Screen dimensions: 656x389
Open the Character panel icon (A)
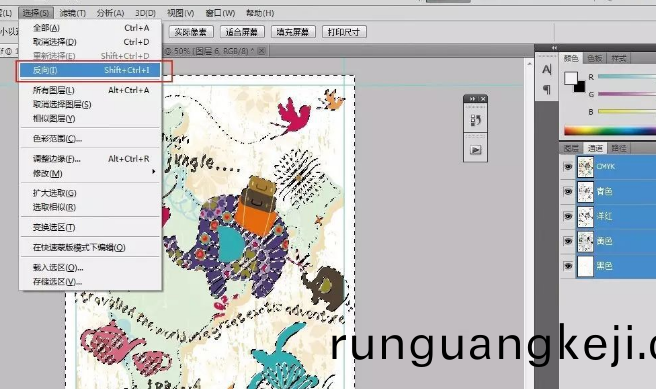coord(546,69)
